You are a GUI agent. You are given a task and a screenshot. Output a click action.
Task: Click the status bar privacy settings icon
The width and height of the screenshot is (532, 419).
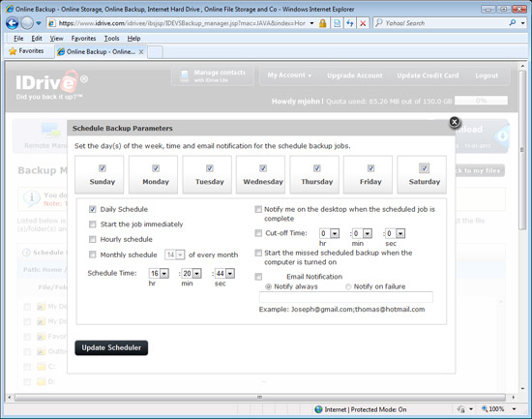461,409
